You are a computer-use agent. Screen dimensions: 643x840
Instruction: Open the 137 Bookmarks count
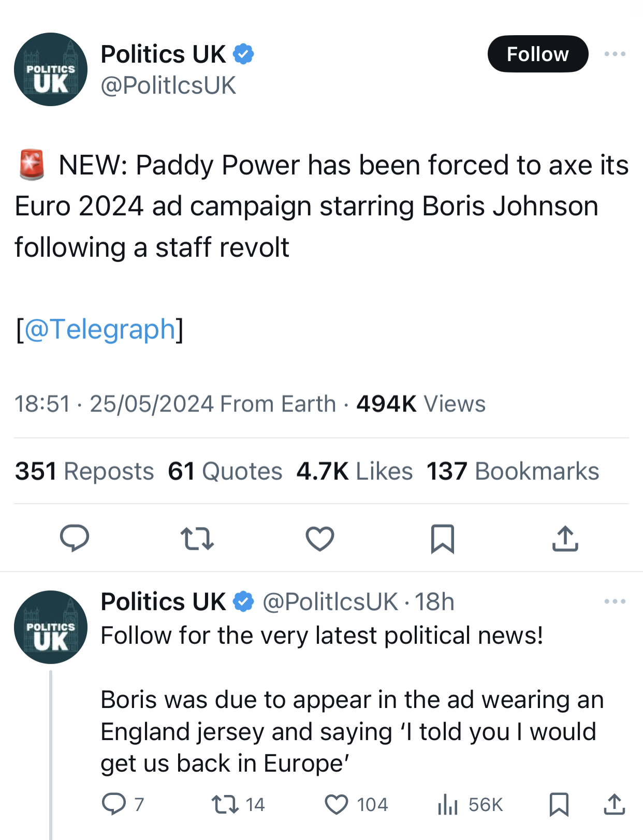[513, 471]
